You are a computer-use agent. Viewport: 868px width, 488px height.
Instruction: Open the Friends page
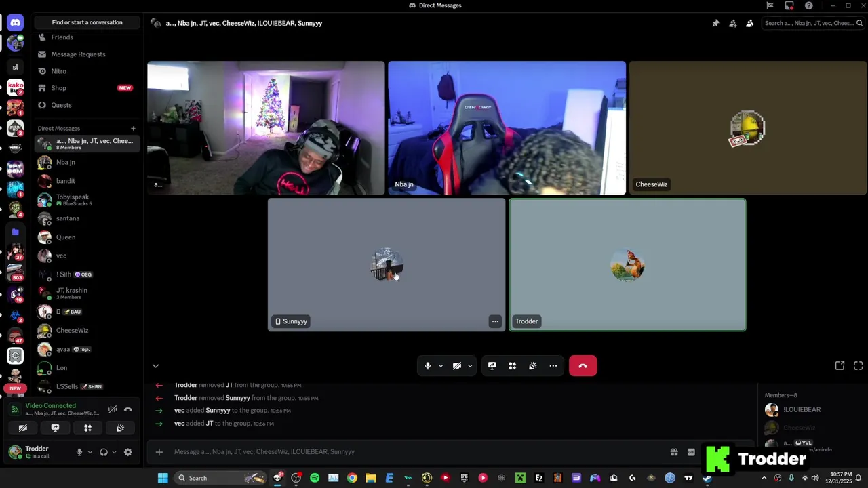(x=87, y=37)
